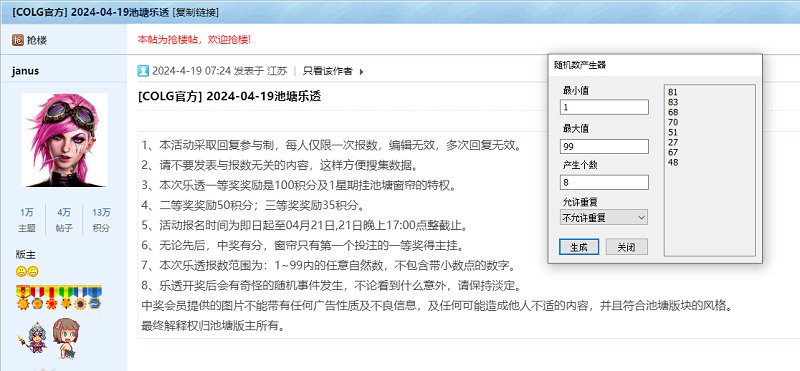Click the generated number 83
The height and width of the screenshot is (371, 800).
click(672, 103)
